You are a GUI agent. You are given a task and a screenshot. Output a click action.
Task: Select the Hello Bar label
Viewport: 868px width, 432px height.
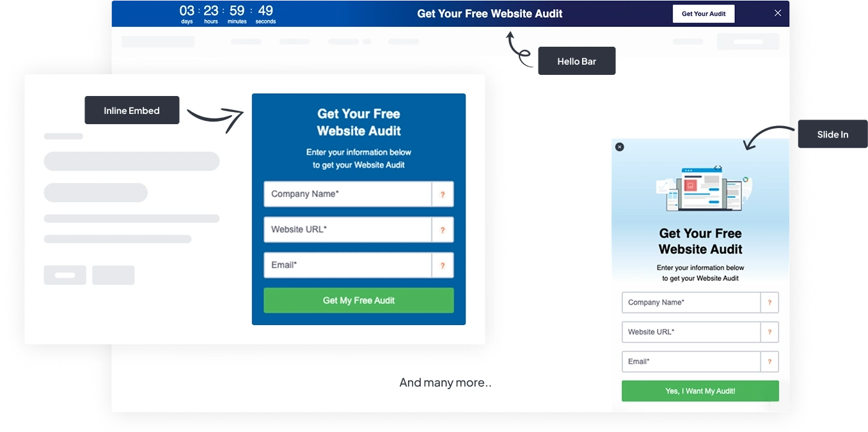tap(576, 61)
